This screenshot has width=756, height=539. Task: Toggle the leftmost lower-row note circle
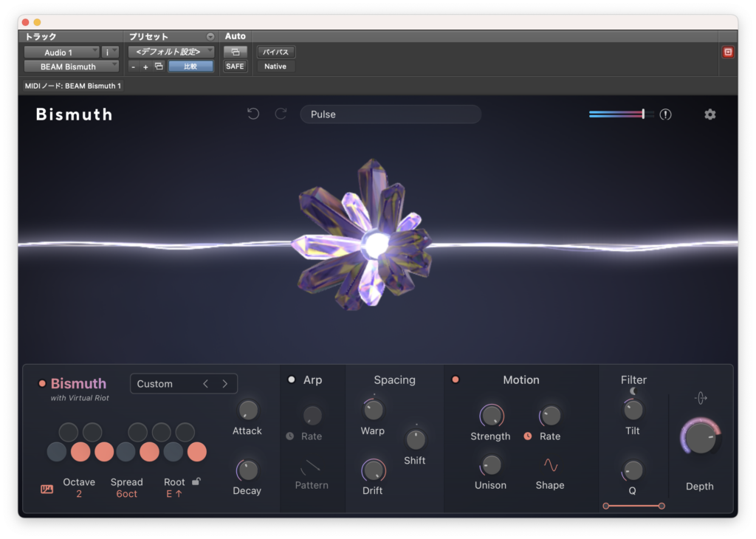coord(56,452)
